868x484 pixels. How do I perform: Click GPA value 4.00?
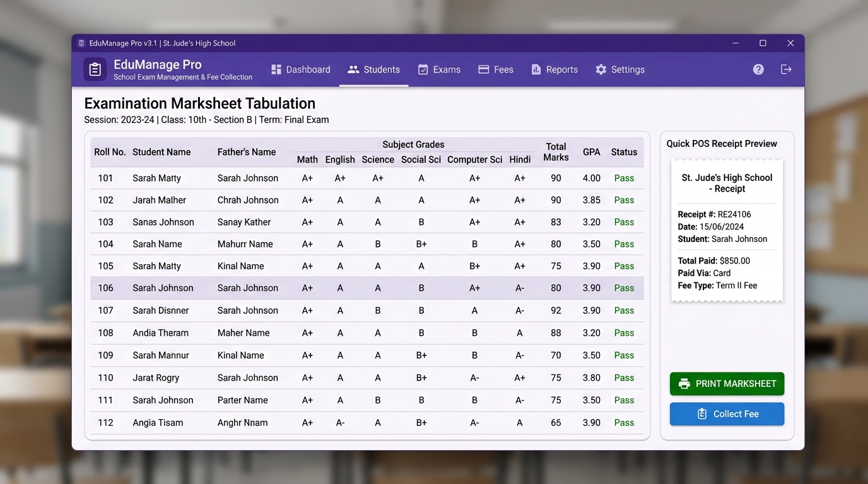592,178
